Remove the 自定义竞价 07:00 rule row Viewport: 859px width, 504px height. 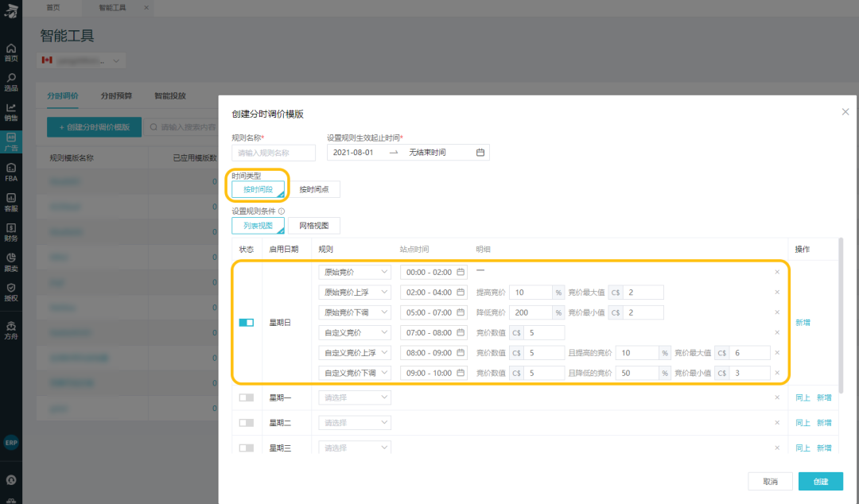[x=777, y=332]
